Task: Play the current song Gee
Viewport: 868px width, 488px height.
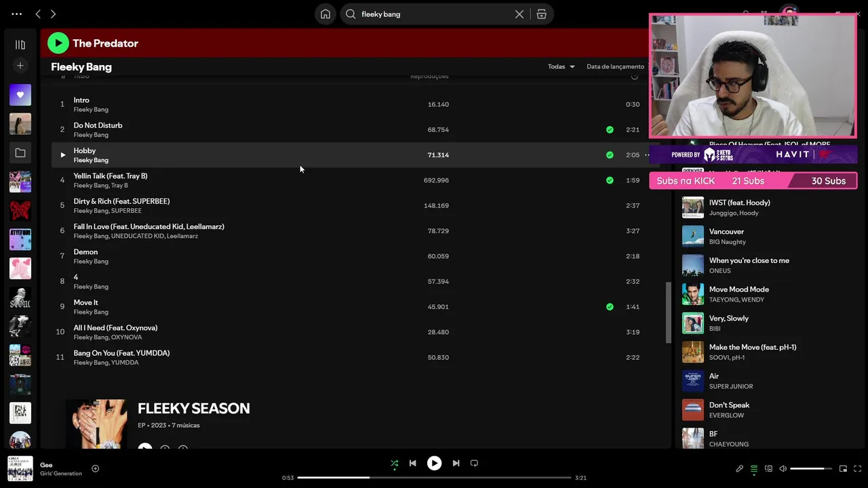Action: pyautogui.click(x=434, y=464)
